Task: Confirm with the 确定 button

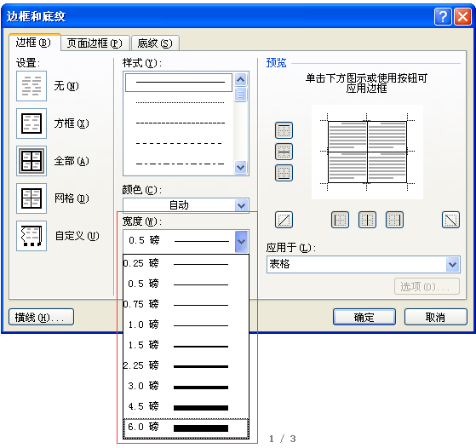Action: [364, 317]
